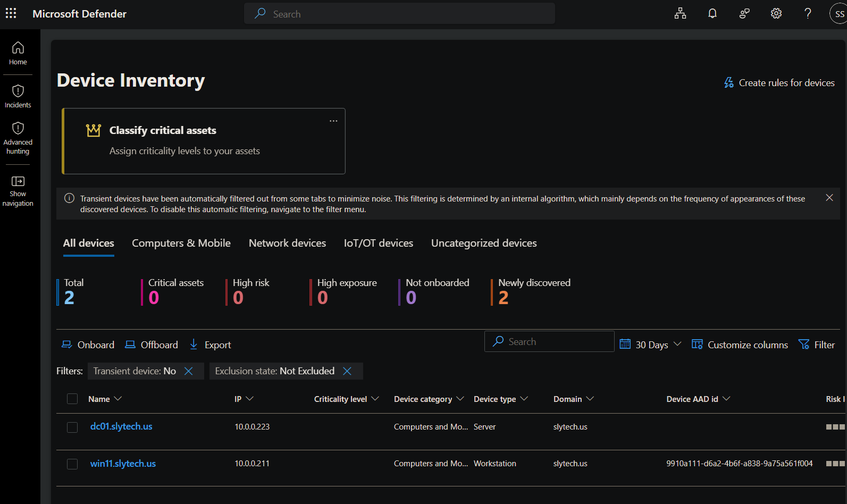Open Advanced hunting in the sidebar
Screen dimensions: 847x504
click(x=18, y=138)
